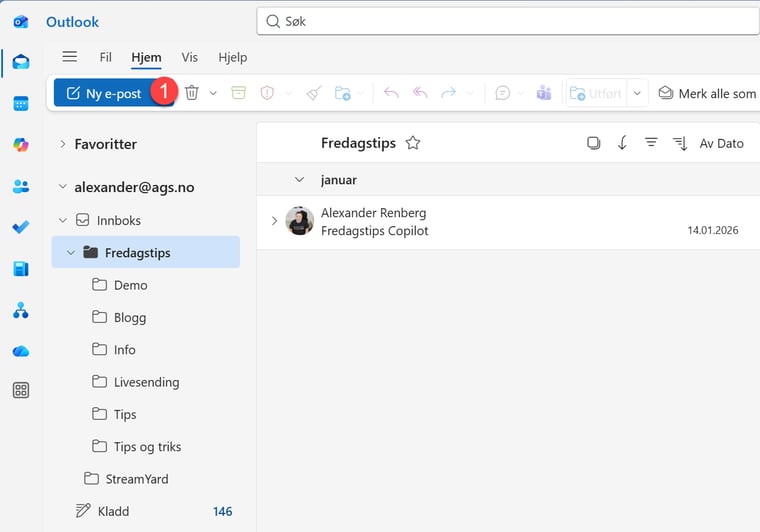The image size is (760, 532).
Task: Open the filter icon in list header
Action: click(x=651, y=142)
